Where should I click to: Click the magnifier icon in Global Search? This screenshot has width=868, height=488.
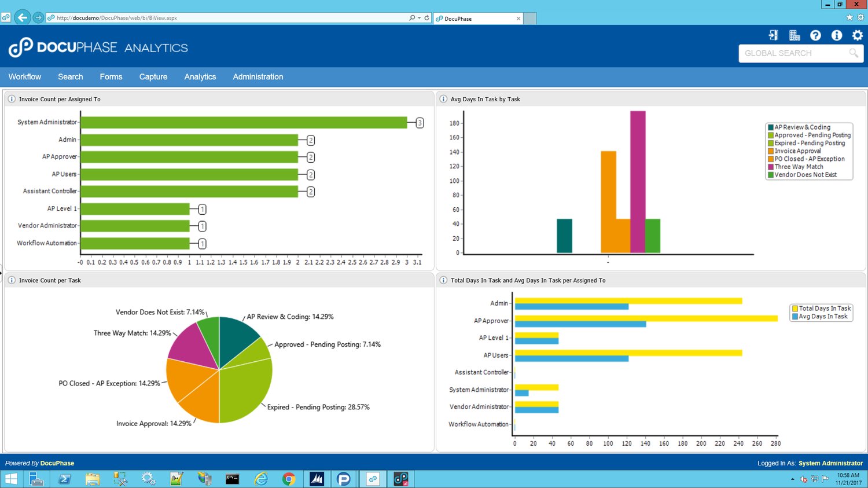[x=854, y=53]
